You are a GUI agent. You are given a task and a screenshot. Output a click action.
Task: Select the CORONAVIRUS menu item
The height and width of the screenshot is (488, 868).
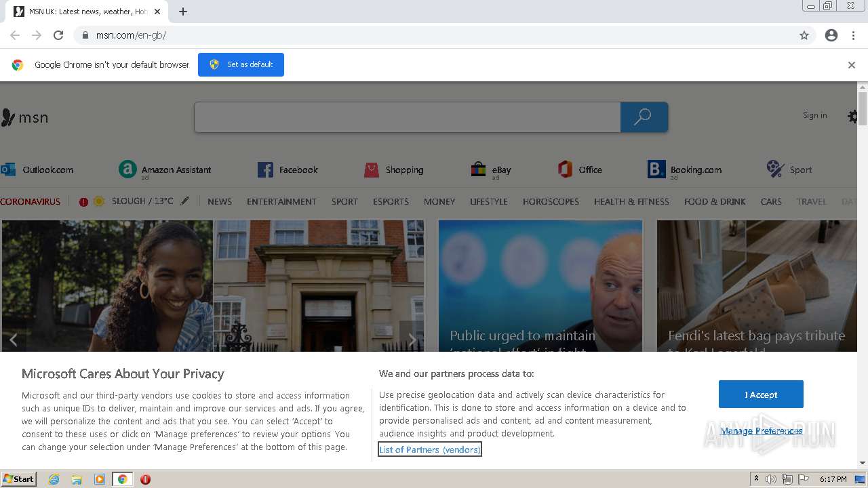click(31, 201)
